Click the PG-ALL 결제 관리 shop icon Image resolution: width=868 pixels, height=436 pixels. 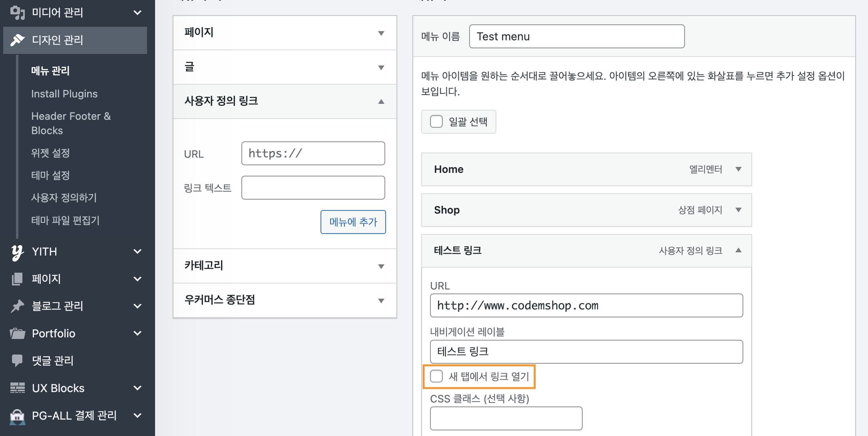(18, 416)
